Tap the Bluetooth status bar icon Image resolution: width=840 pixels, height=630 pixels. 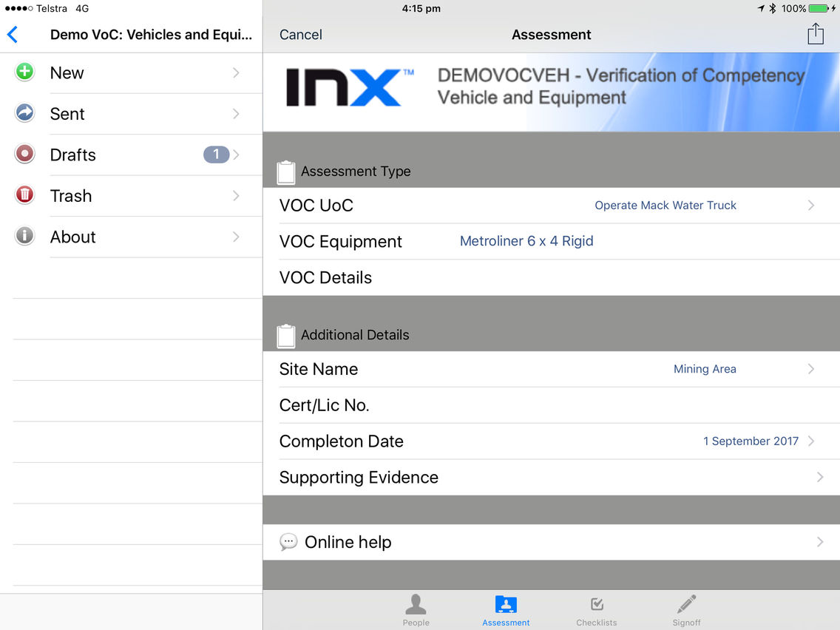tap(773, 8)
